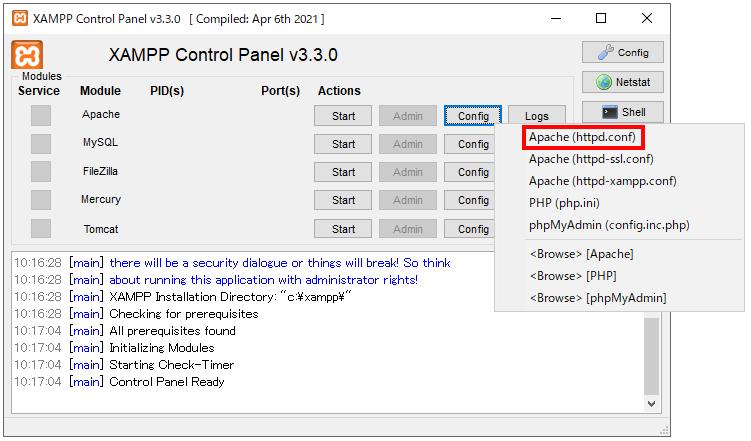Select <Browse> [PHP] menu entry
The width and height of the screenshot is (751, 441).
coord(573,276)
